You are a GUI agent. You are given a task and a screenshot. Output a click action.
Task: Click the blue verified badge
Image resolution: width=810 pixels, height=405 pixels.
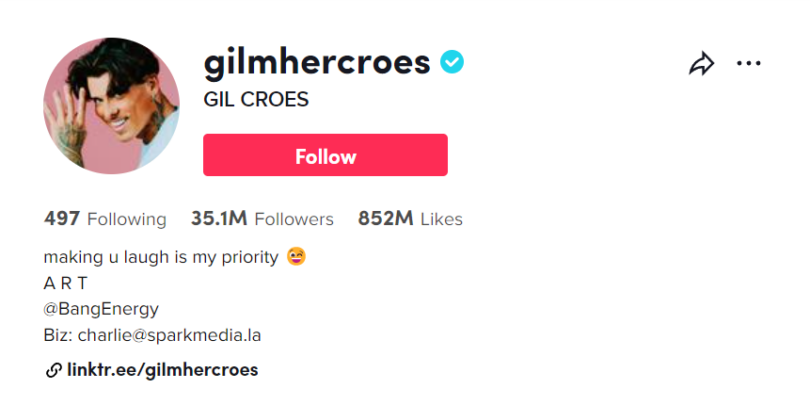pyautogui.click(x=452, y=61)
